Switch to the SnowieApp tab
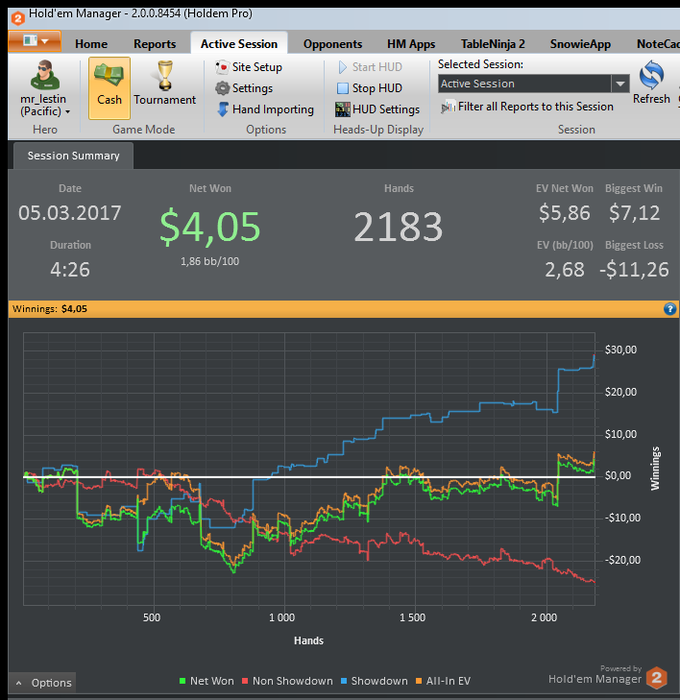The image size is (680, 700). (580, 44)
